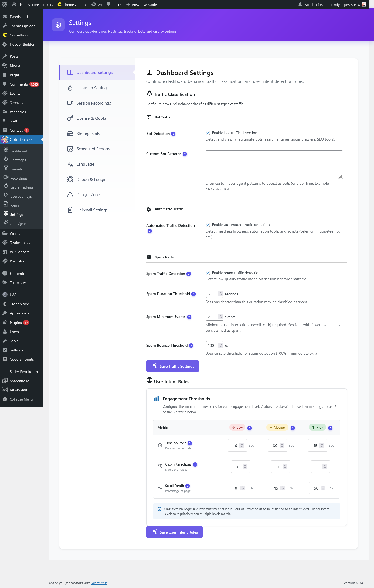
Task: Uncheck Enable automated traffic detection
Action: pos(208,225)
